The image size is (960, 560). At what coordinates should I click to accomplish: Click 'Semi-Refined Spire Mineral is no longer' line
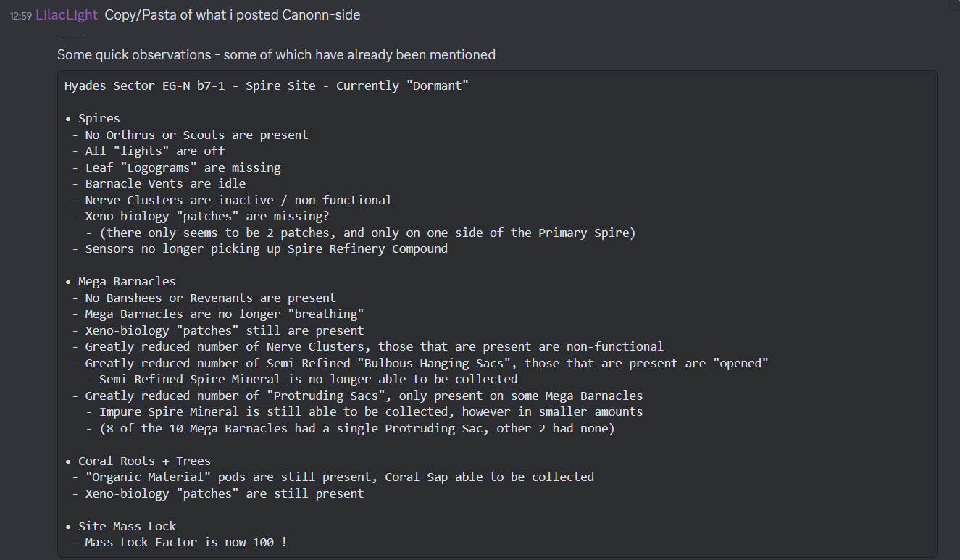click(301, 379)
